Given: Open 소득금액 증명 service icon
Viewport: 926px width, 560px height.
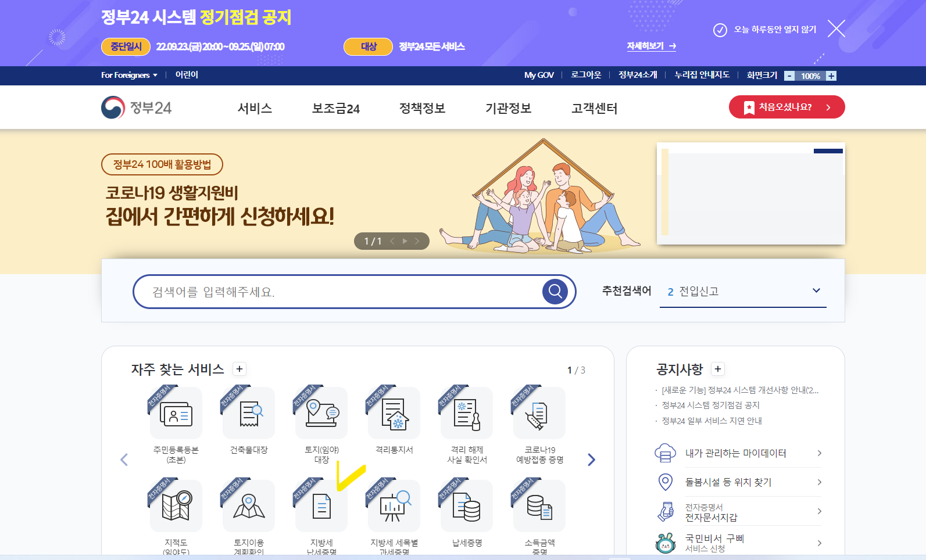Looking at the screenshot, I should pyautogui.click(x=539, y=506).
